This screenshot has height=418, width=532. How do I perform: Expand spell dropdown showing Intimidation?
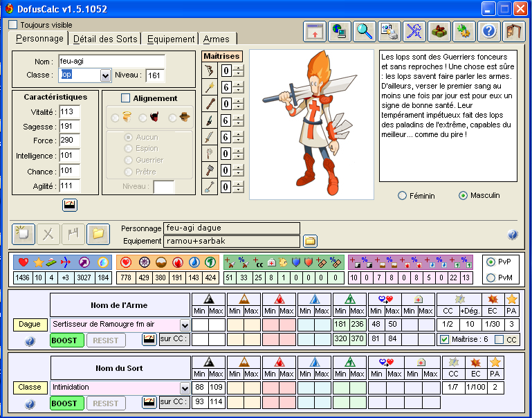185,388
